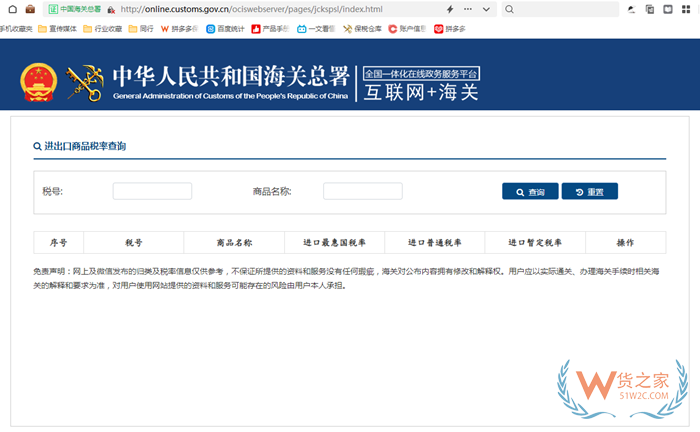The image size is (700, 432).
Task: Click the national emblem logo in header
Action: [38, 82]
